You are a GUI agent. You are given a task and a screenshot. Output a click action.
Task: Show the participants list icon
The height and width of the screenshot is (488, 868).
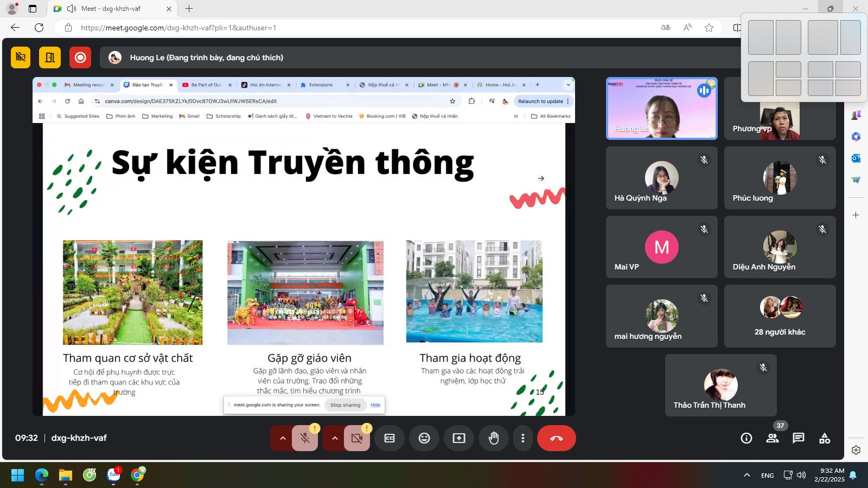772,438
